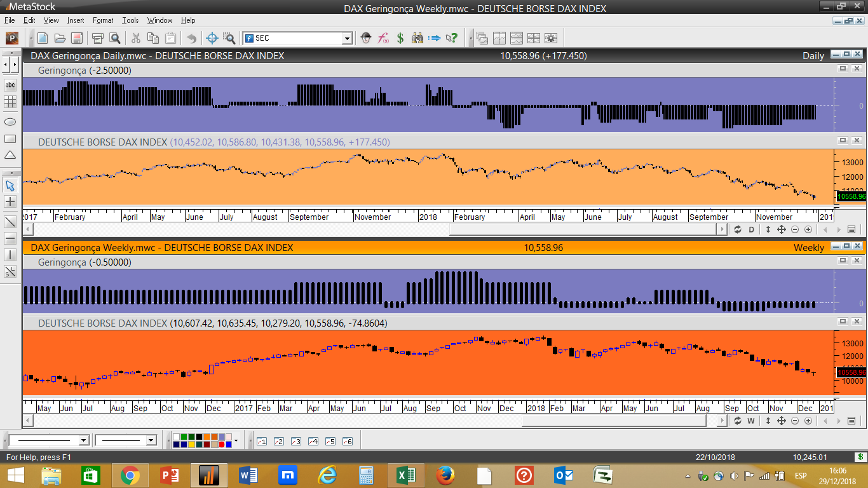Screen dimensions: 868x488
Task: Open the Indicator Builder f(x) icon
Action: (x=383, y=38)
